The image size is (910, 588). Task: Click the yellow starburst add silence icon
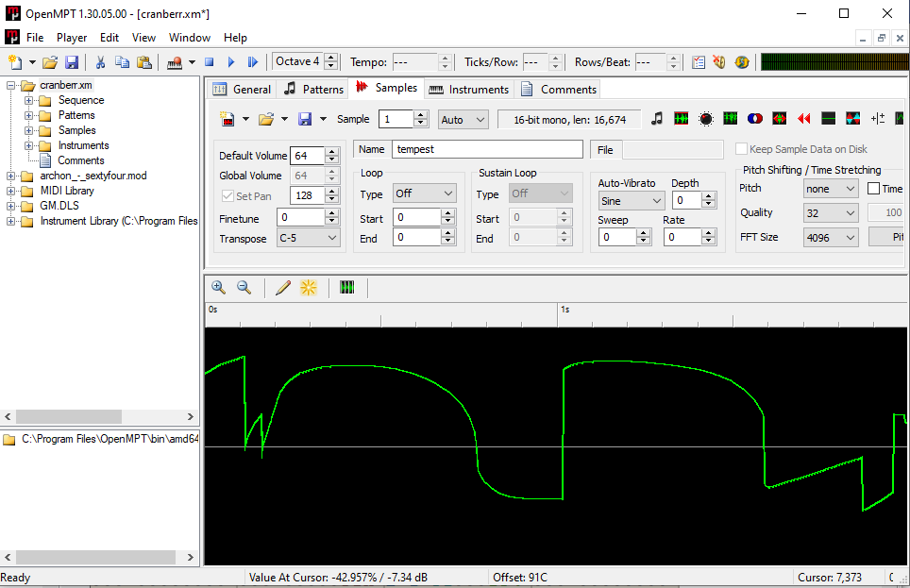point(308,287)
